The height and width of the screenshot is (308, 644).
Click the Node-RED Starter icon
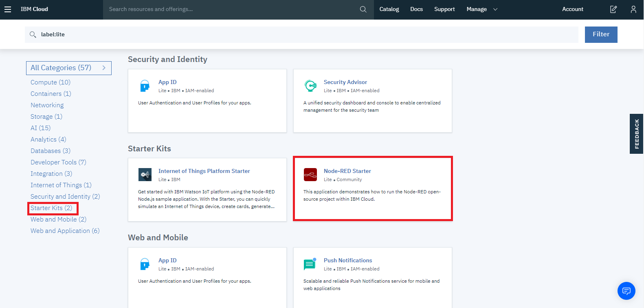coord(310,175)
